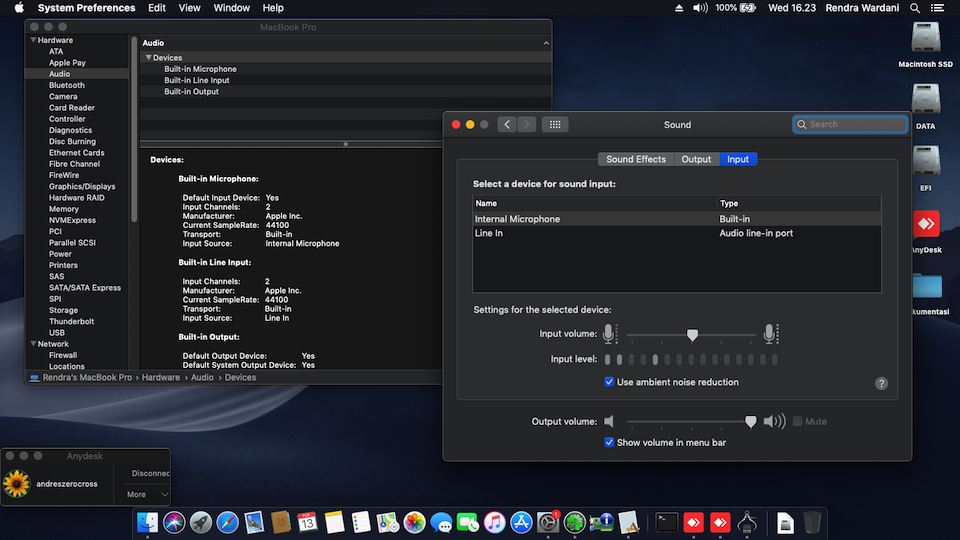Open App Store from the Dock
960x540 pixels.
(521, 522)
